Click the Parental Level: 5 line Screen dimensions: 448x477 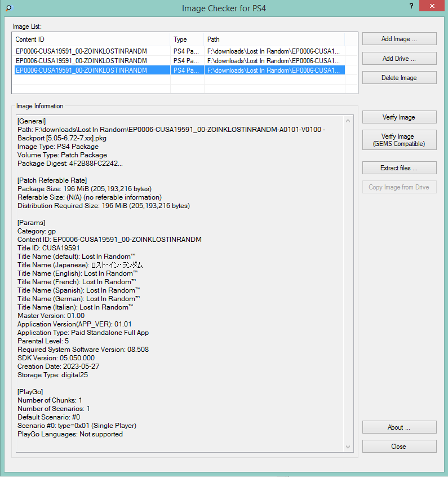(x=43, y=341)
